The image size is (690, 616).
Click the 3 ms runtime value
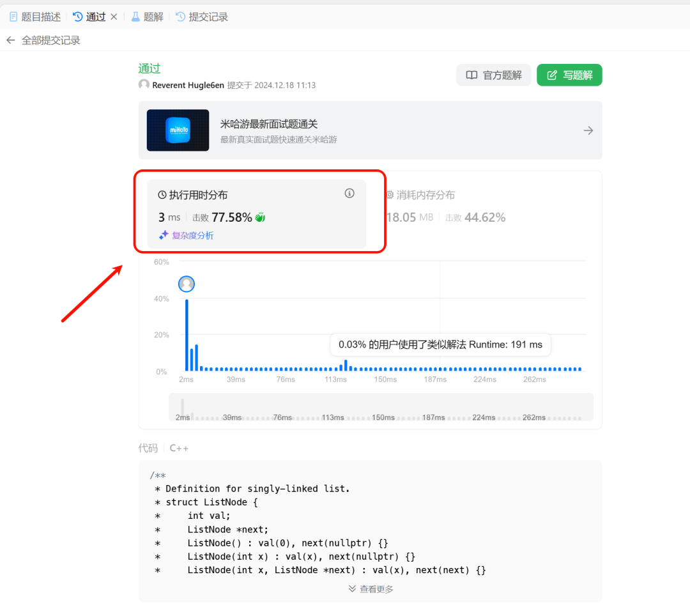click(x=169, y=217)
